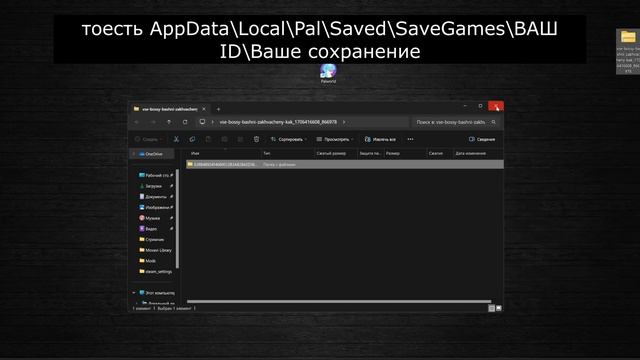Click Извлечь все (Extract all) button
This screenshot has height=360, width=640.
coord(380,139)
